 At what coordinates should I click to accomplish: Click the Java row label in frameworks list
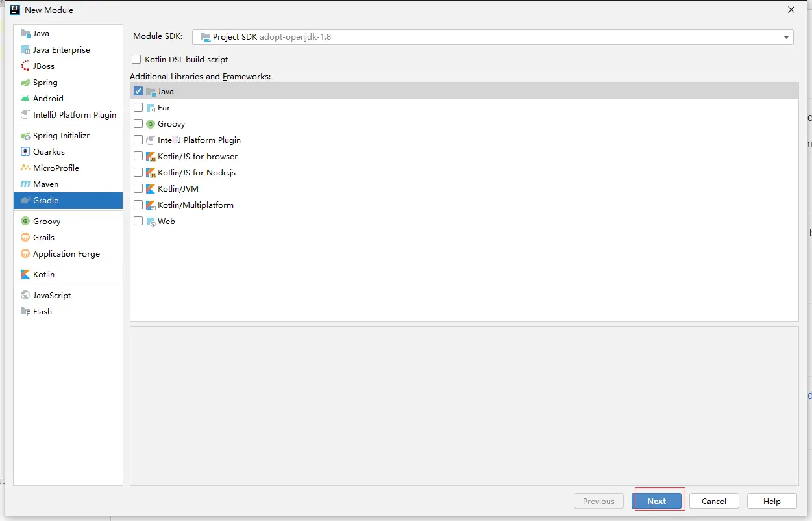click(166, 92)
